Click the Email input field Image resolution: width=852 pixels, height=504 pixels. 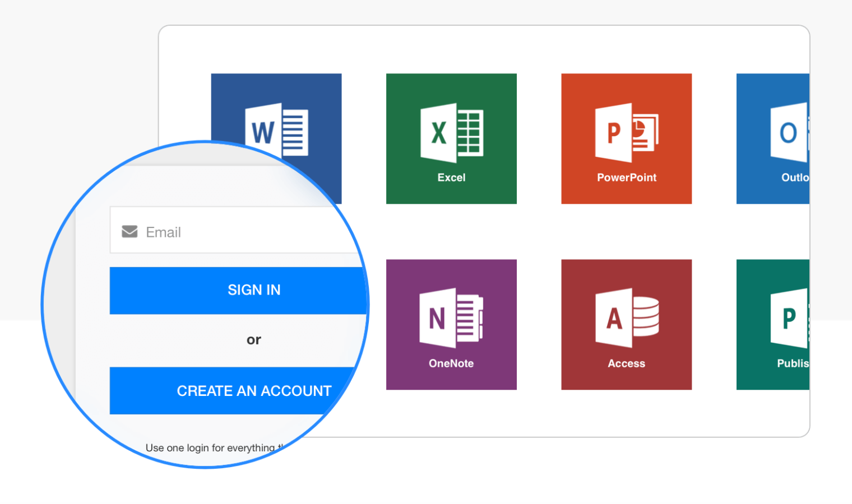click(x=235, y=230)
